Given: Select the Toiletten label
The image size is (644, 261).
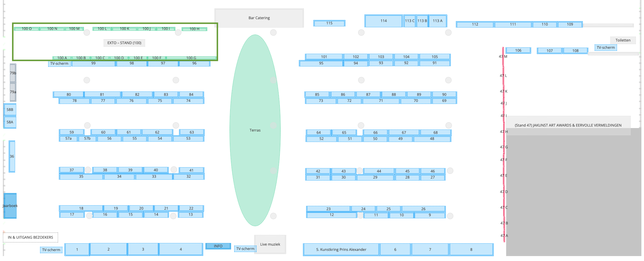Looking at the screenshot, I should pos(623,40).
